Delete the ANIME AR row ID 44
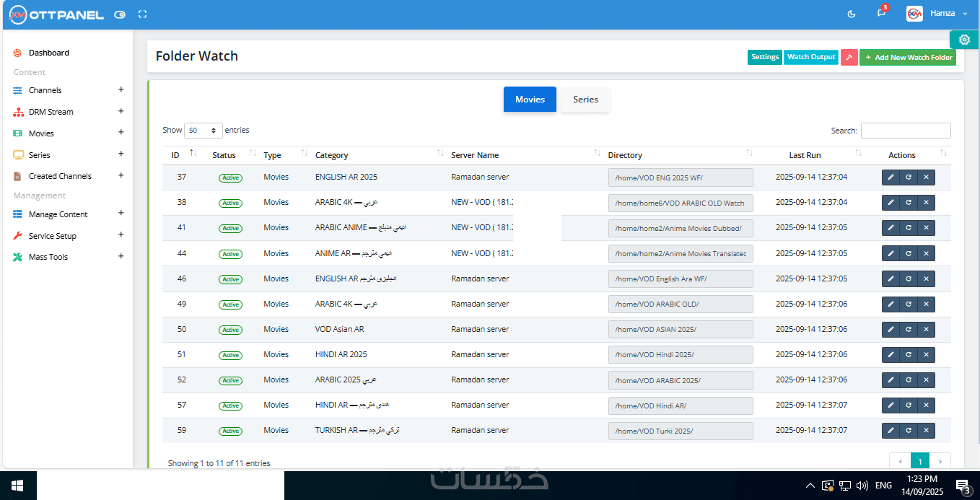The image size is (980, 500). (x=926, y=253)
